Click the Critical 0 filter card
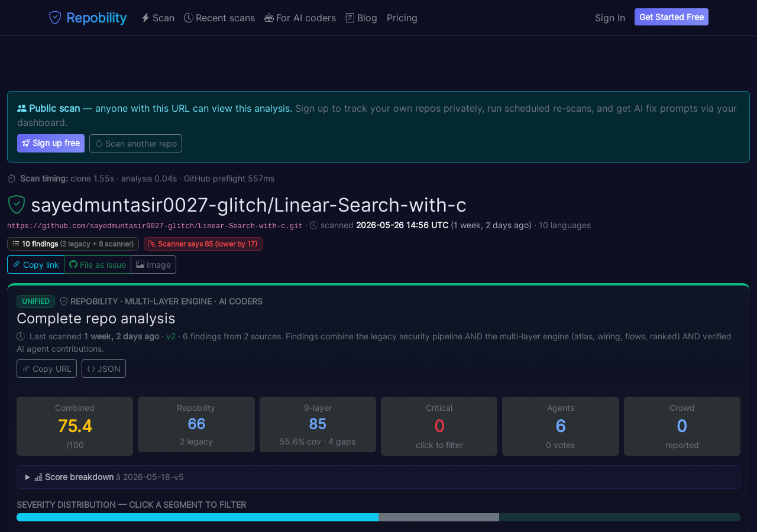Screen dimensions: 757x532 pyautogui.click(x=439, y=426)
